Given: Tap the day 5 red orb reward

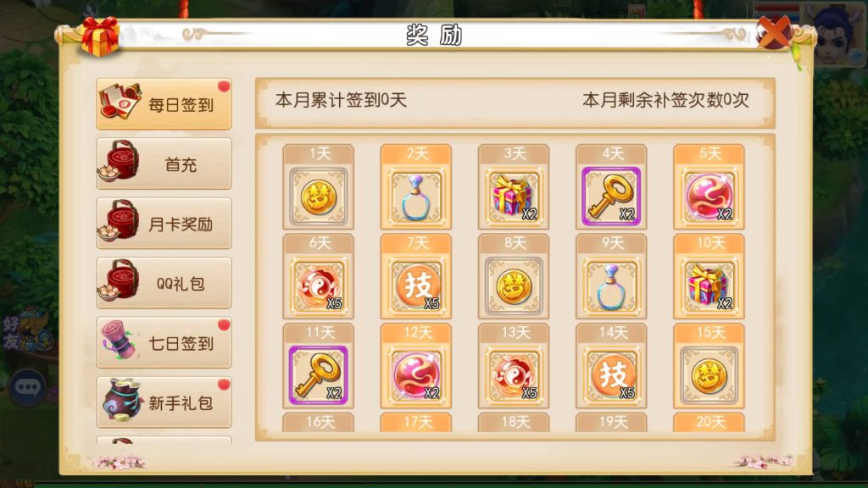Looking at the screenshot, I should click(x=709, y=197).
